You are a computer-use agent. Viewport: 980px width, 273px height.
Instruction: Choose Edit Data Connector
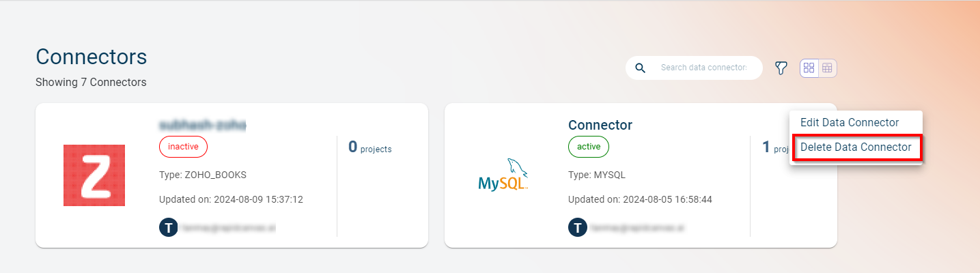850,123
